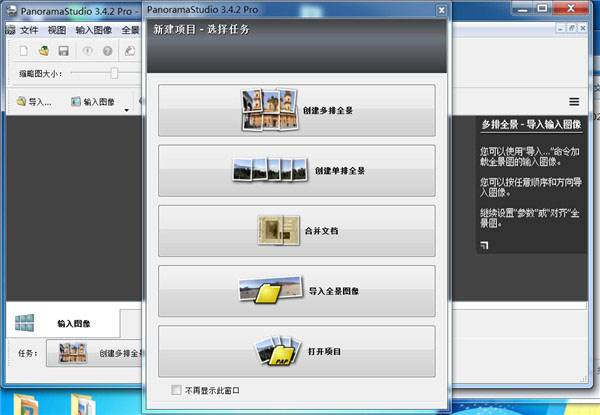
Task: Click the PanoramaStudio title bar app icon
Action: pyautogui.click(x=12, y=11)
